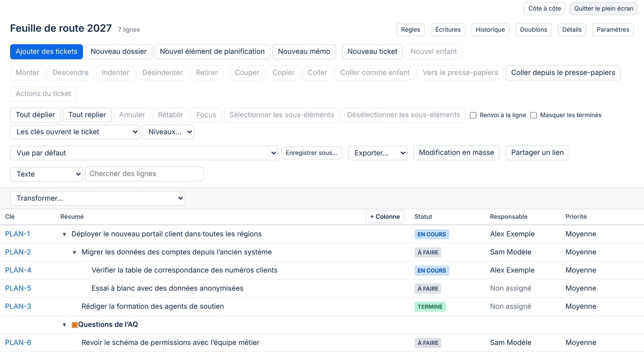
Task: Open the Les clés ouvrent le ticket dropdown
Action: click(75, 132)
